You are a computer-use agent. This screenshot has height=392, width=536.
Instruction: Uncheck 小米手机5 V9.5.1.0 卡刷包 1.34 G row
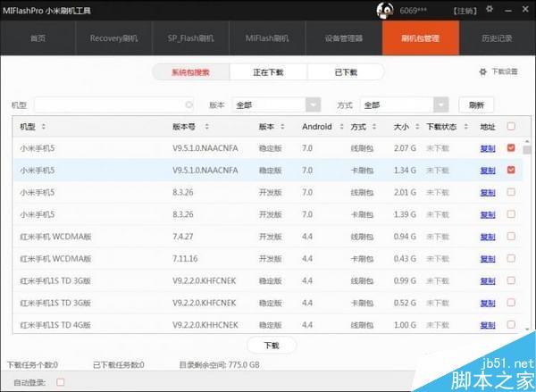[x=511, y=170]
